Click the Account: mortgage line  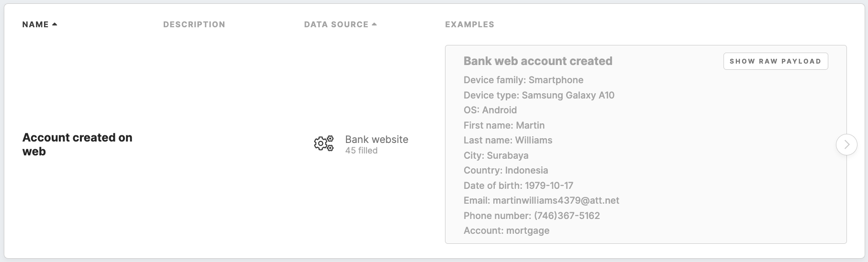pyautogui.click(x=506, y=230)
